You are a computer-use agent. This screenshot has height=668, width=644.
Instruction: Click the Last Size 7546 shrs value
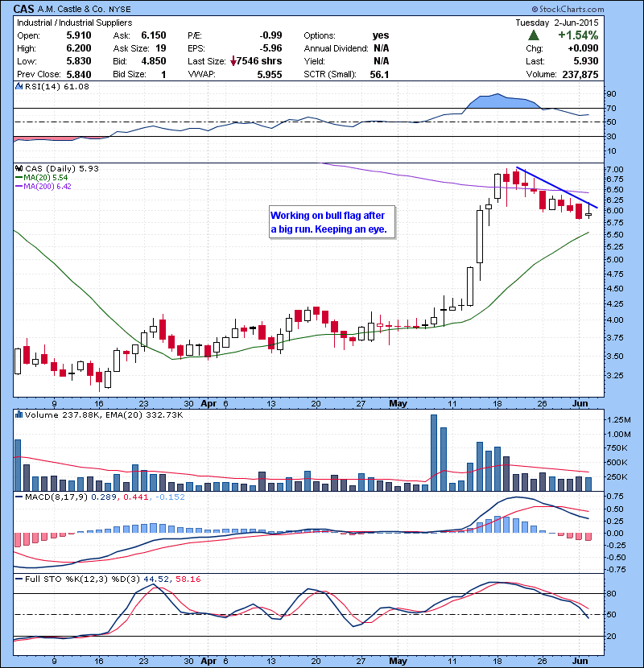click(259, 61)
